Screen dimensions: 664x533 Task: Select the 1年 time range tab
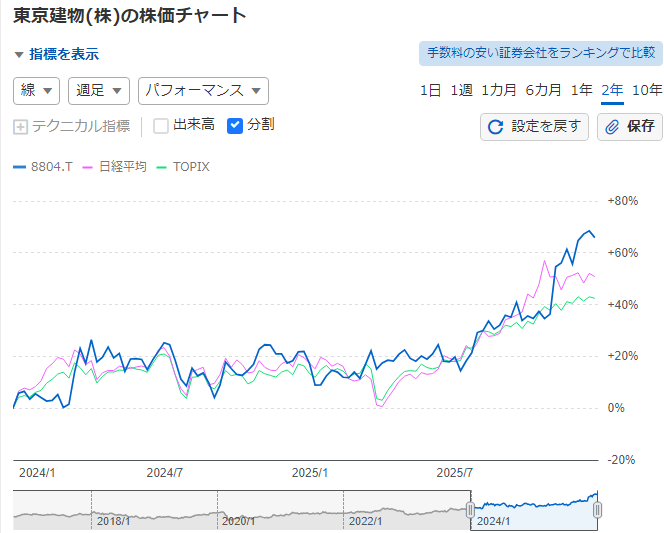[x=581, y=90]
